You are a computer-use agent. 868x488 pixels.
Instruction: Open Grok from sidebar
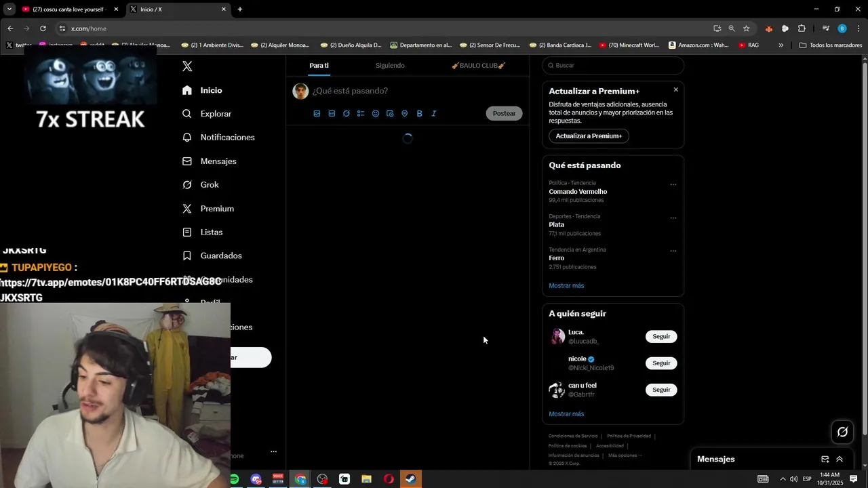point(200,184)
